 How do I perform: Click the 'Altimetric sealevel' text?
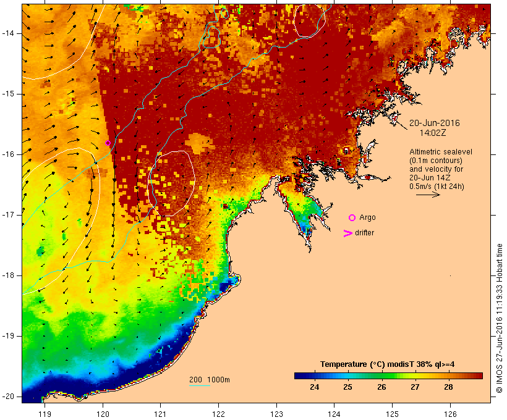(x=441, y=152)
